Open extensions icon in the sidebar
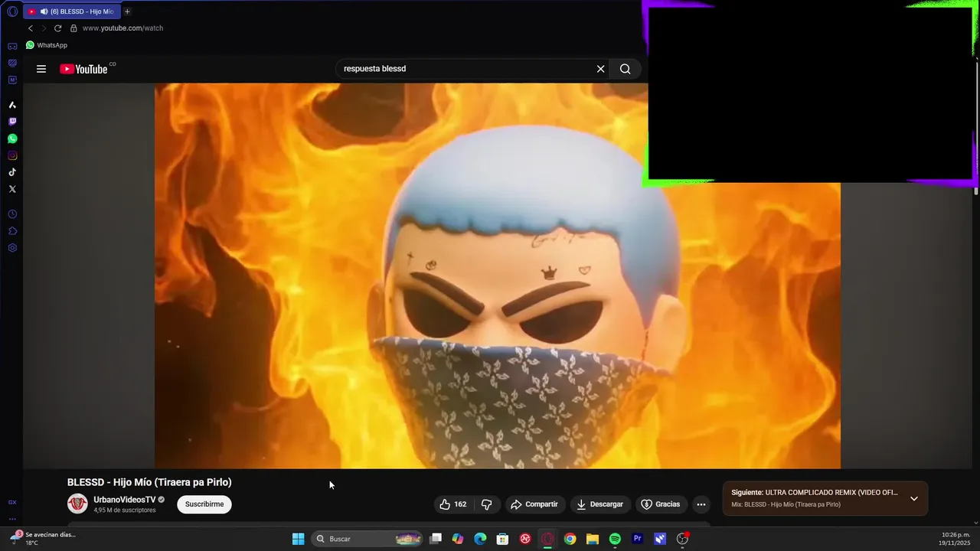The width and height of the screenshot is (980, 551). [x=12, y=231]
